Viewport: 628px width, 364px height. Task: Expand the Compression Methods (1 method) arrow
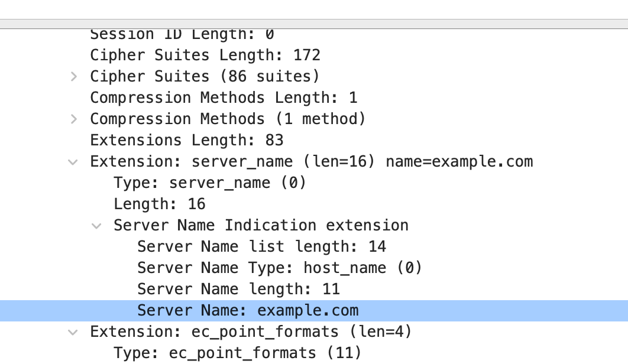(73, 119)
